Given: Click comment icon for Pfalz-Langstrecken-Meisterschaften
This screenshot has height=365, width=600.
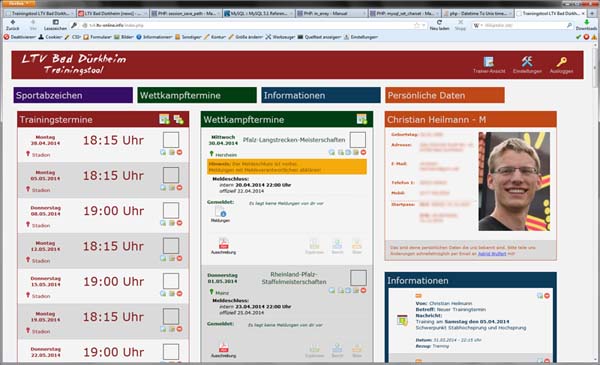Looking at the screenshot, I should [332, 152].
